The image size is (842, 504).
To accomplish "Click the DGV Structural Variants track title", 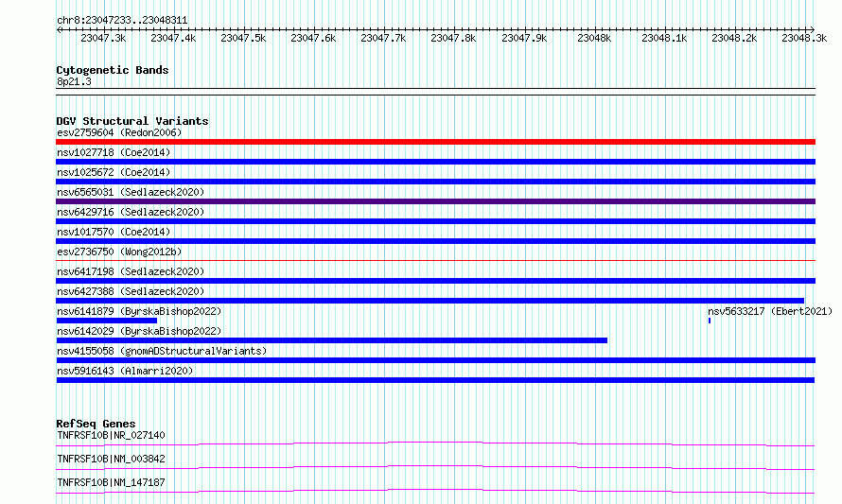I will 132,121.
